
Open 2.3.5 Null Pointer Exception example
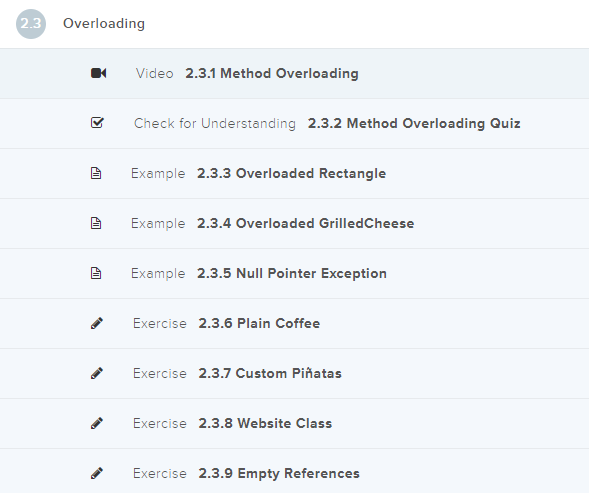[294, 273]
